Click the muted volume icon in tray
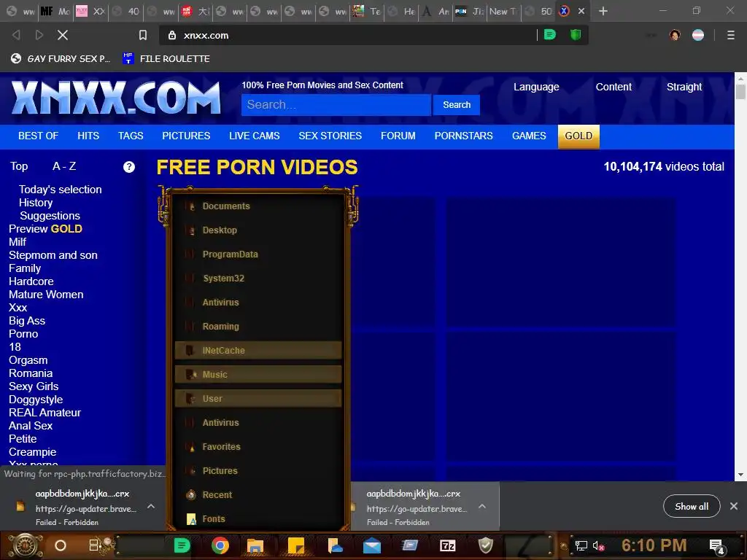The height and width of the screenshot is (560, 747). pyautogui.click(x=598, y=545)
